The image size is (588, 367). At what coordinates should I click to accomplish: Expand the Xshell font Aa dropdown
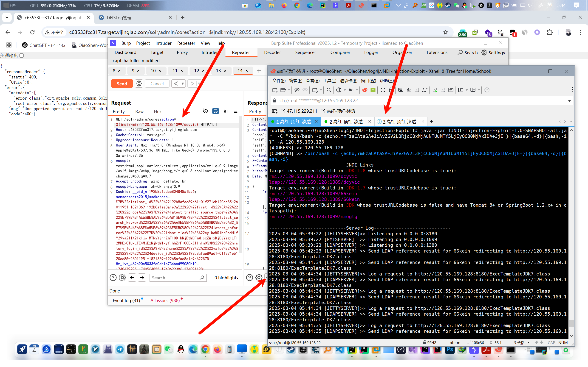(x=357, y=90)
